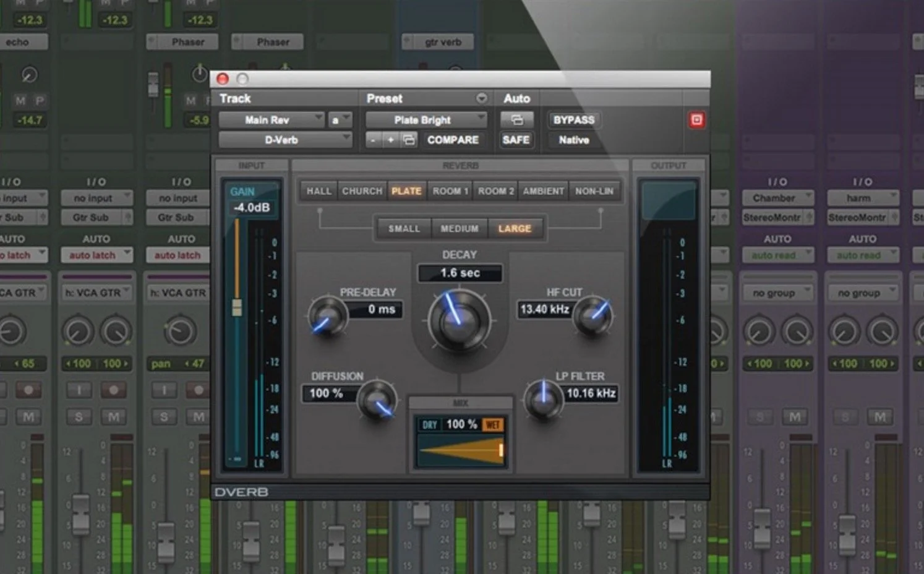Click the PRE-DELAY knob in D-Verb
Screen dimensions: 924x574
[327, 317]
